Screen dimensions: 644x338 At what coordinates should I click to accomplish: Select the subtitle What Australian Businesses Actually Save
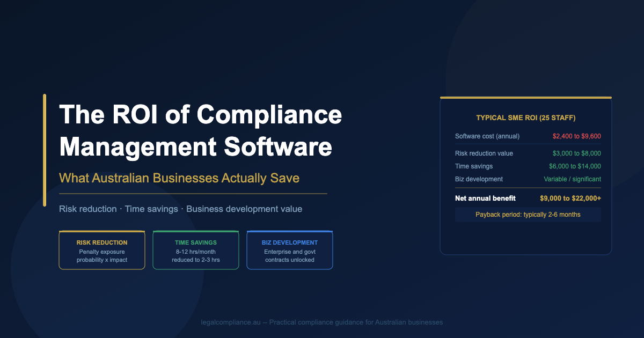click(x=179, y=178)
